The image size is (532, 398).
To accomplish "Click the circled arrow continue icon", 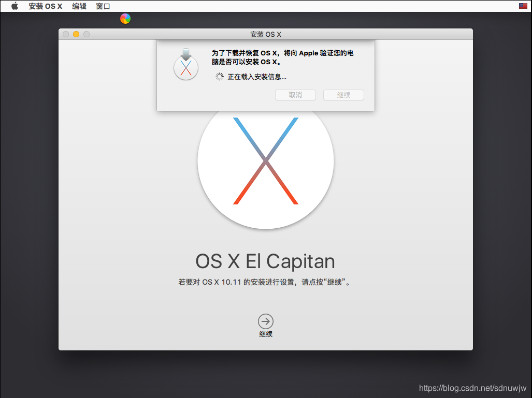I will coord(266,321).
